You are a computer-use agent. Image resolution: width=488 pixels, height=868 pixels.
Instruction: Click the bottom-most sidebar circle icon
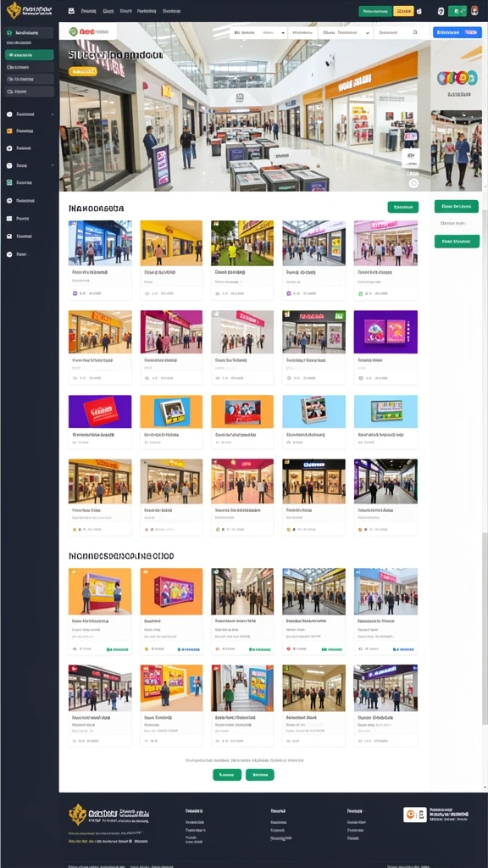coord(9,254)
